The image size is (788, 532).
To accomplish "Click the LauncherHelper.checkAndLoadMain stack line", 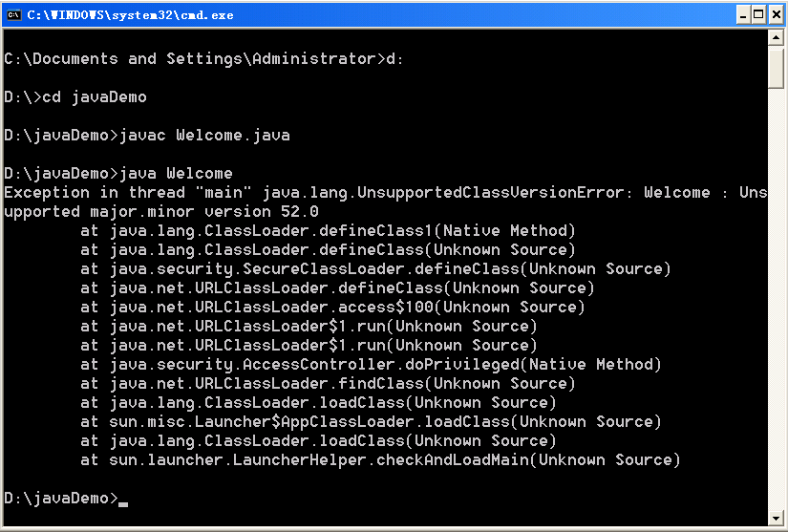I will coord(380,459).
